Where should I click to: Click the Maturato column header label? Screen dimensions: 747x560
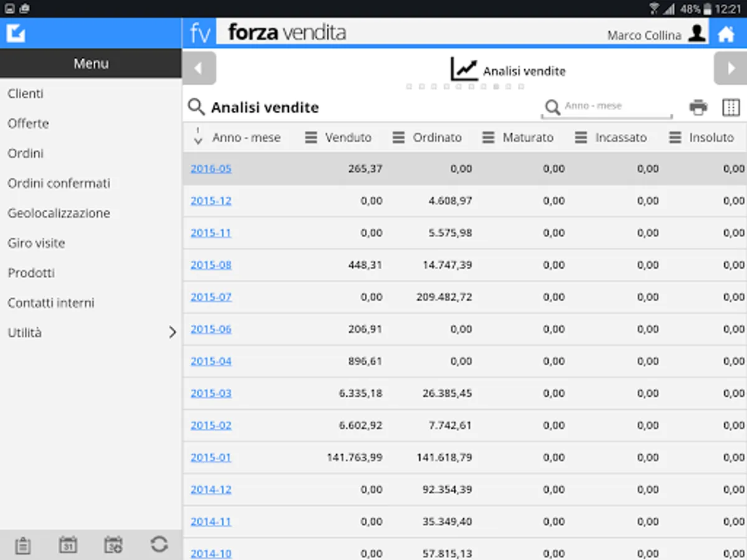(x=528, y=138)
